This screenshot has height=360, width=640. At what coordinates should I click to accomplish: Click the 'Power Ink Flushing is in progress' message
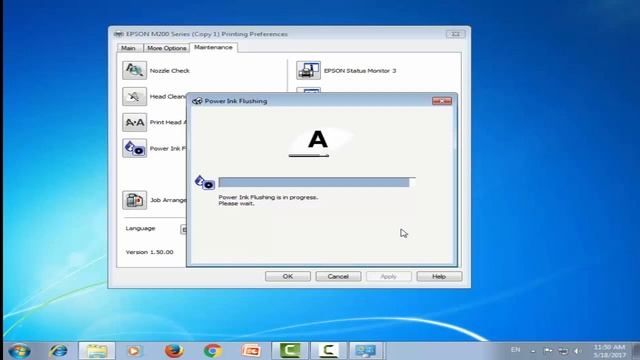click(268, 197)
